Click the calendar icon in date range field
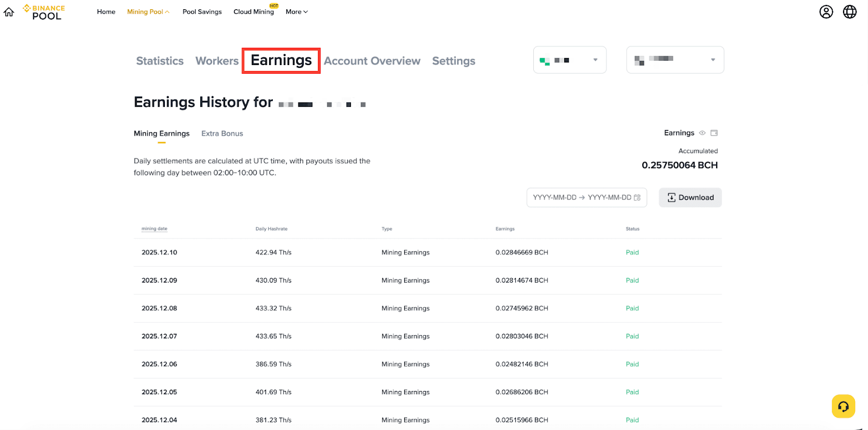The height and width of the screenshot is (430, 868). (x=637, y=197)
